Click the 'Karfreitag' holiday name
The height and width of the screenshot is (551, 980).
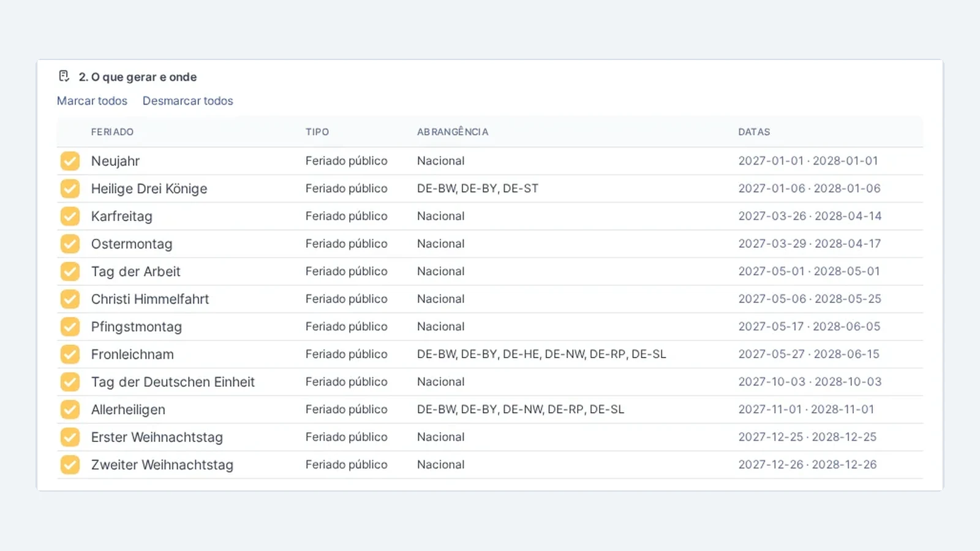[x=121, y=216]
